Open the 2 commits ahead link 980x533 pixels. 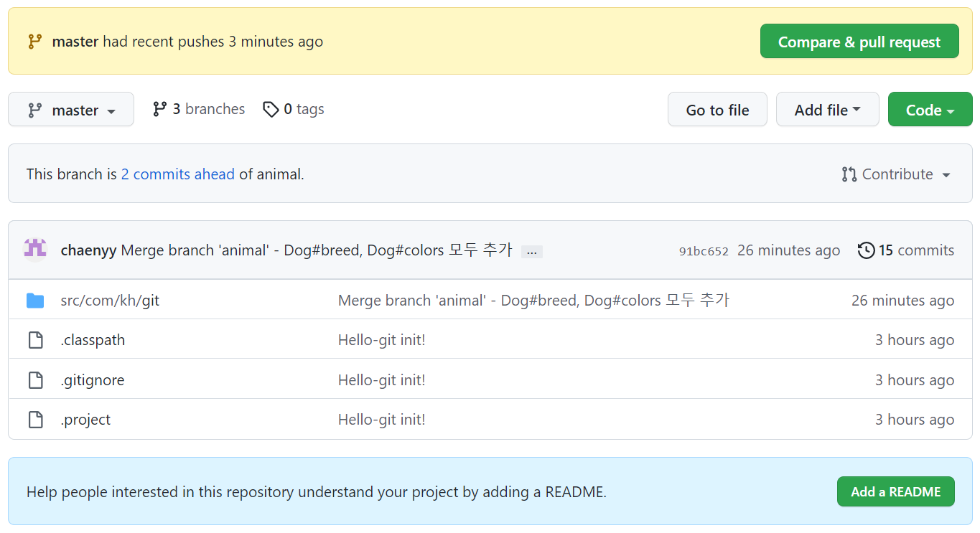click(x=178, y=174)
